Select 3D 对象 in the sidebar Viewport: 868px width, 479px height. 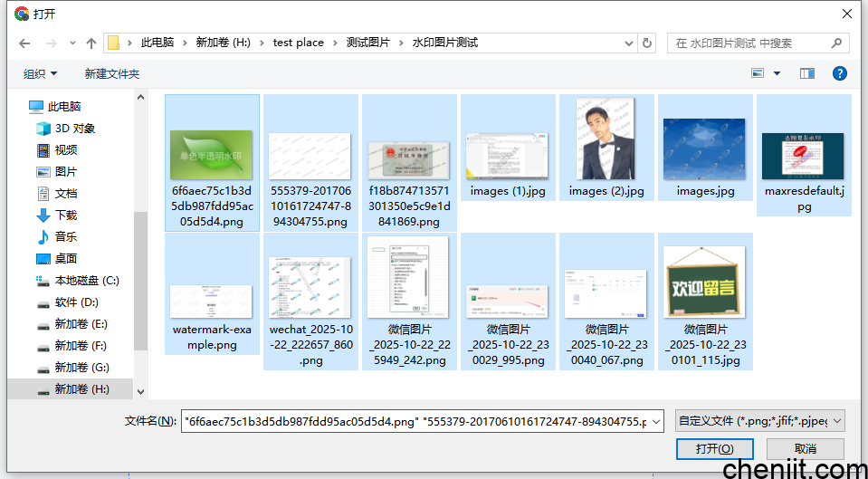(74, 129)
